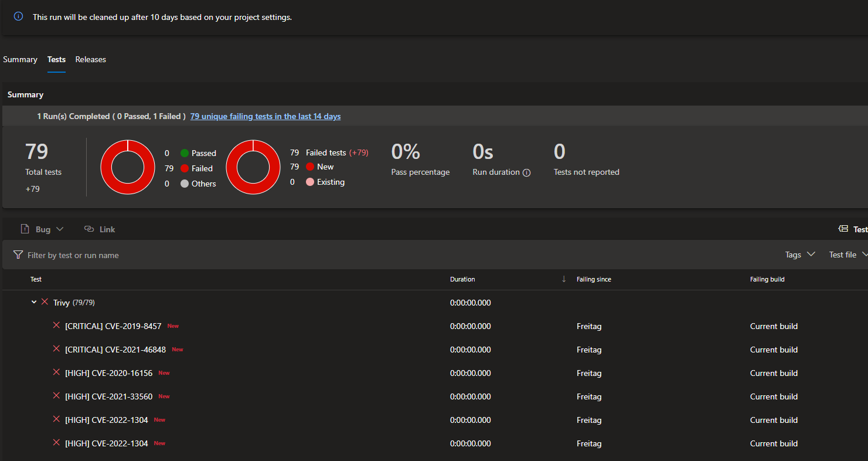Click the X icon next to CVE-2020-16156
The image size is (868, 461).
[x=56, y=372]
